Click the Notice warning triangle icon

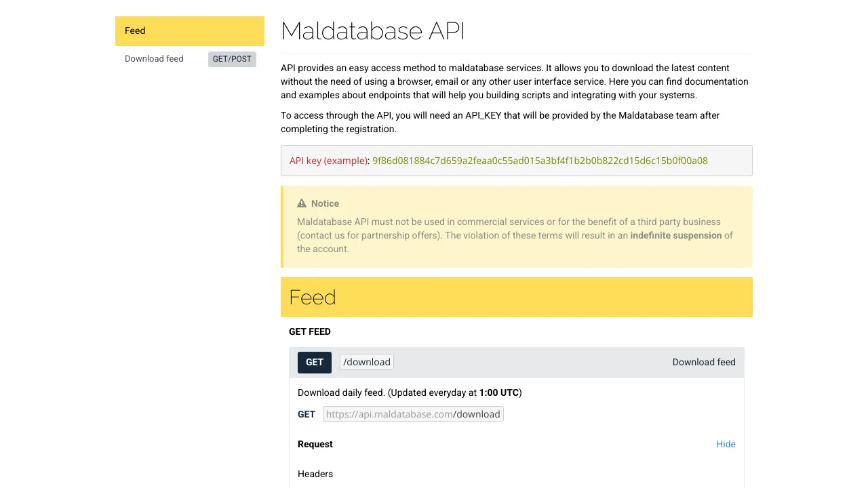pyautogui.click(x=302, y=203)
